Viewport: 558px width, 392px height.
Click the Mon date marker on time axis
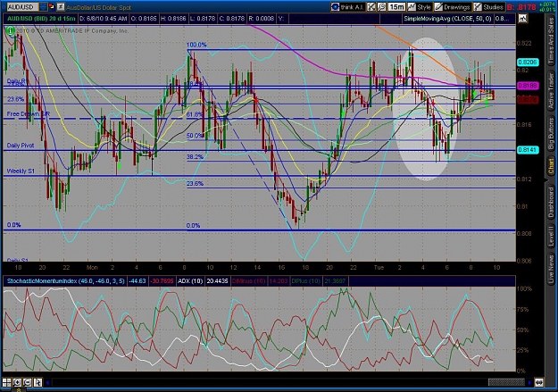[x=92, y=267]
